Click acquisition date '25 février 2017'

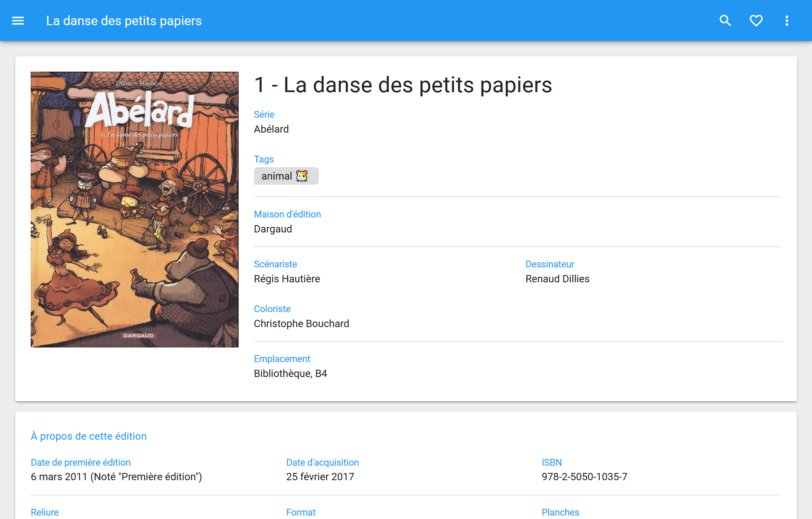(320, 477)
